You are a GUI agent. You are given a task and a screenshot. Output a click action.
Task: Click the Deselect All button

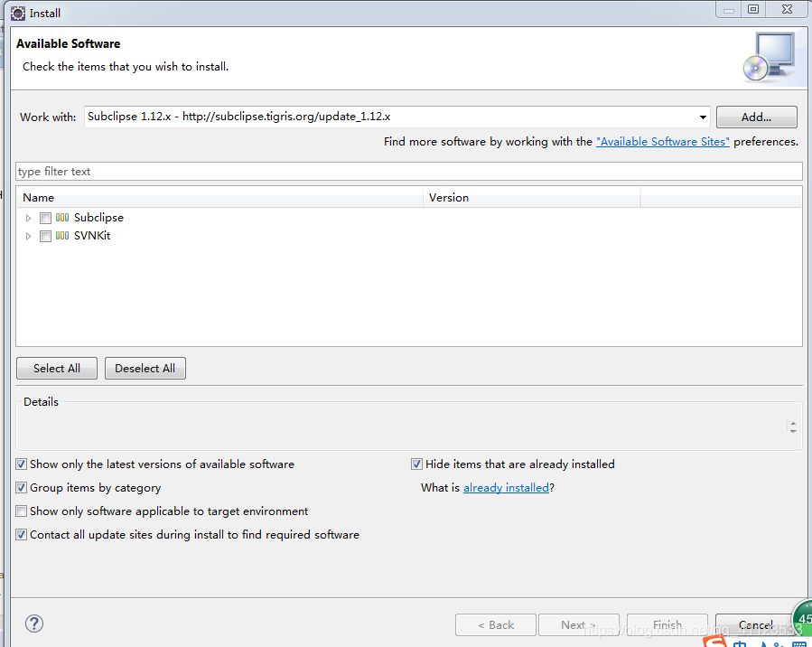[145, 369]
